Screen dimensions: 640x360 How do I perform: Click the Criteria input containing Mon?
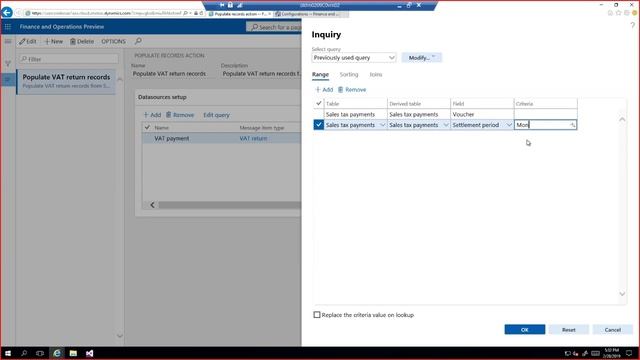(545, 125)
